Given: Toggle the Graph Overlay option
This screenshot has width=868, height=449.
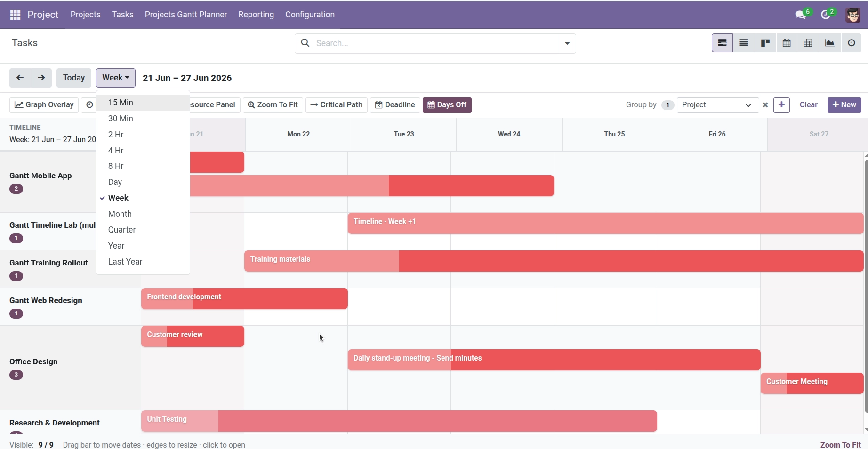Looking at the screenshot, I should (x=44, y=105).
